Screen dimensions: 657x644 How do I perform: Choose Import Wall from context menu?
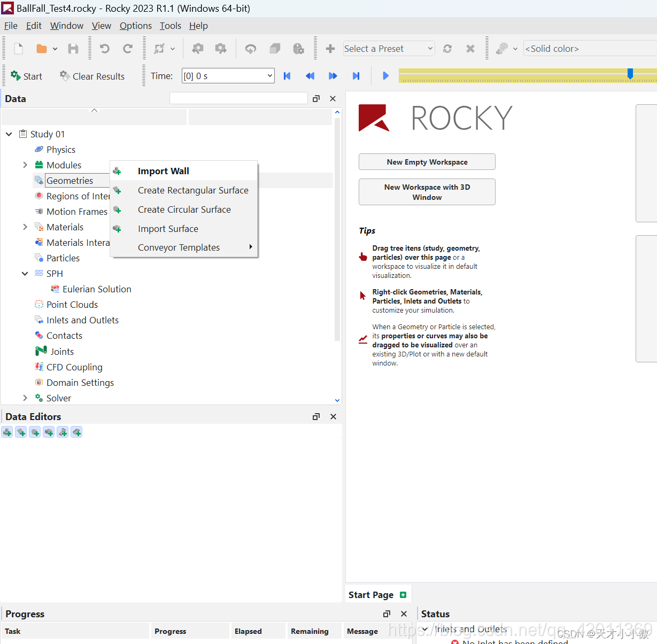click(184, 171)
